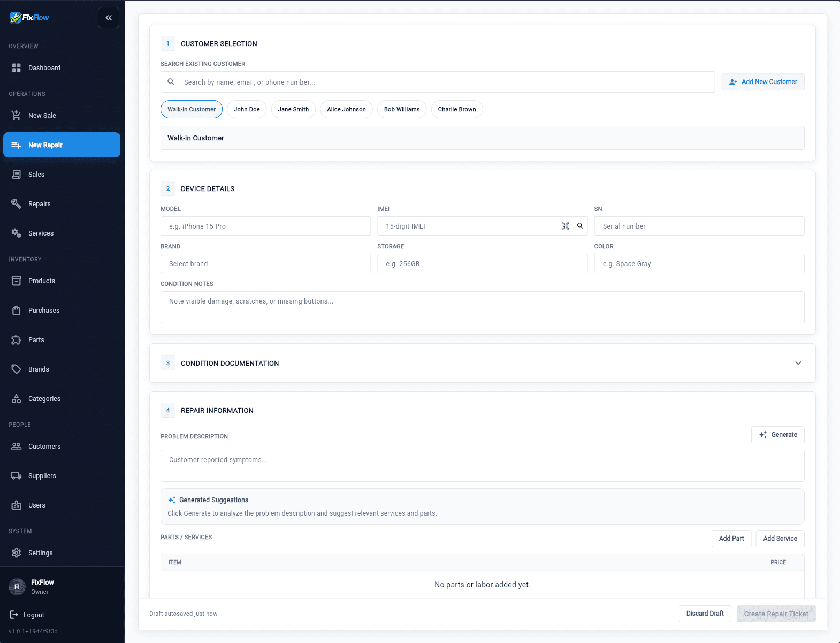The width and height of the screenshot is (840, 643).
Task: Go to Repairs in sidebar
Action: click(39, 204)
